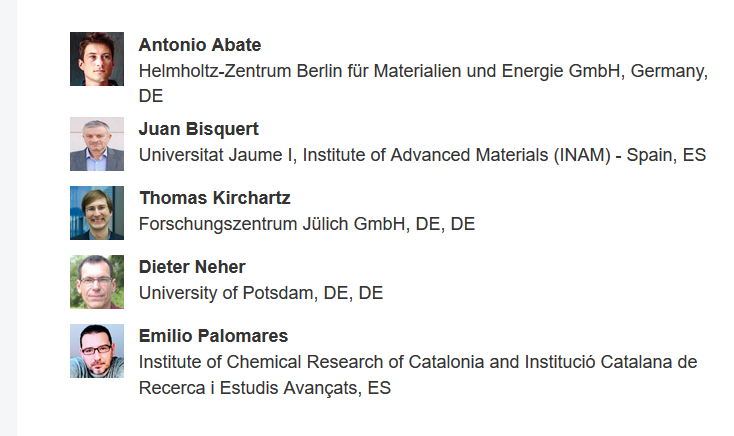The width and height of the screenshot is (734, 436).
Task: Click the Juan Bisquert name
Action: [x=198, y=129]
